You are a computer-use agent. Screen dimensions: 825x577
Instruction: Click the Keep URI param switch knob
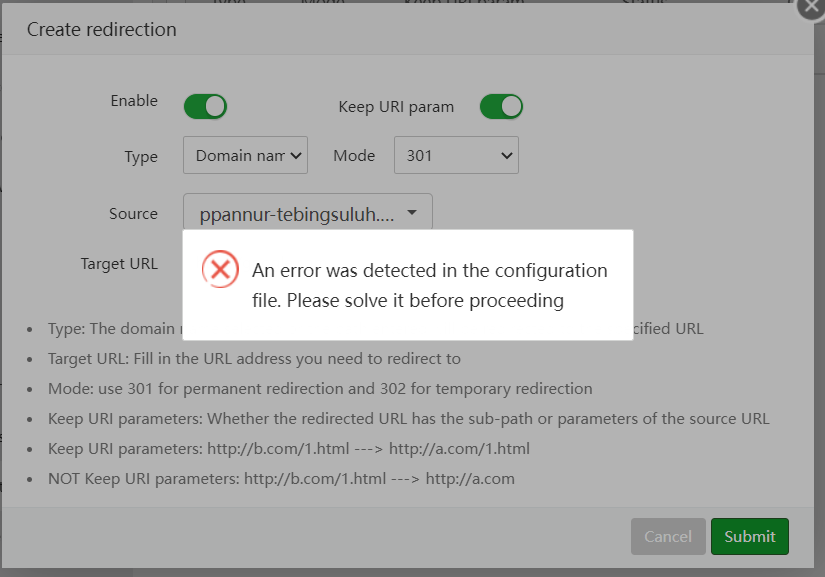pos(510,106)
